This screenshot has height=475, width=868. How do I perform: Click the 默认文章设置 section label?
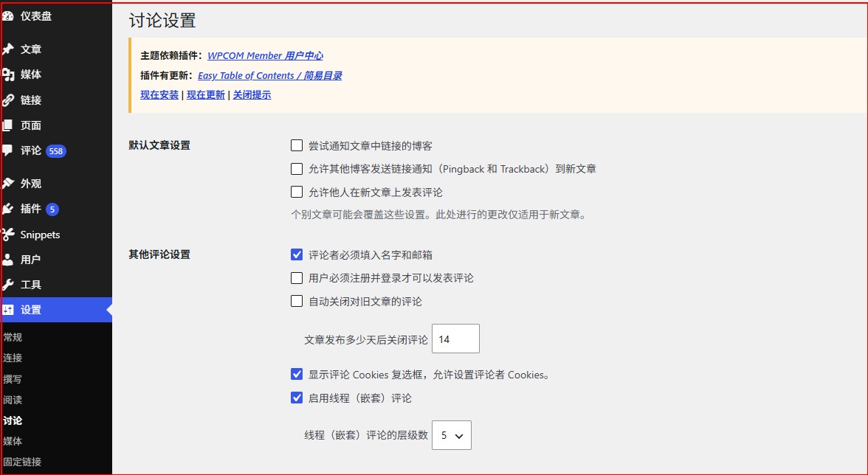(x=159, y=145)
